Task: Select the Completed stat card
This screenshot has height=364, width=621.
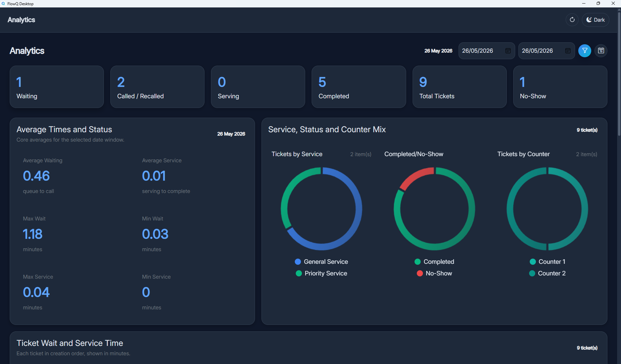Action: point(359,87)
